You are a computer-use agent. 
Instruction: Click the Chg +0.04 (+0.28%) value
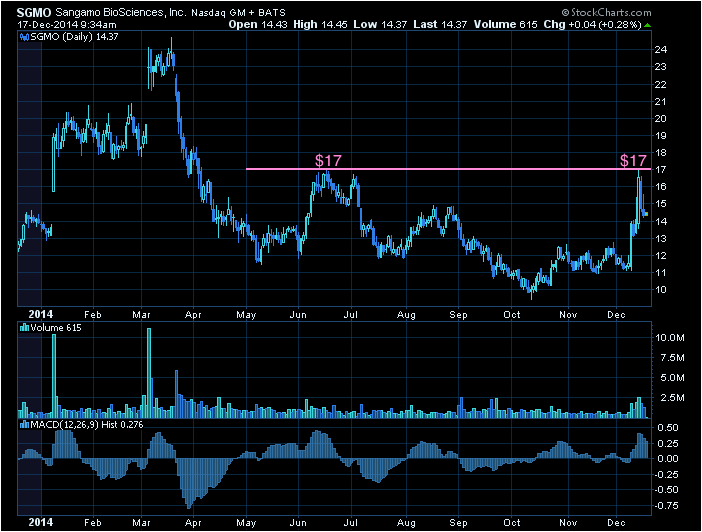coord(592,25)
